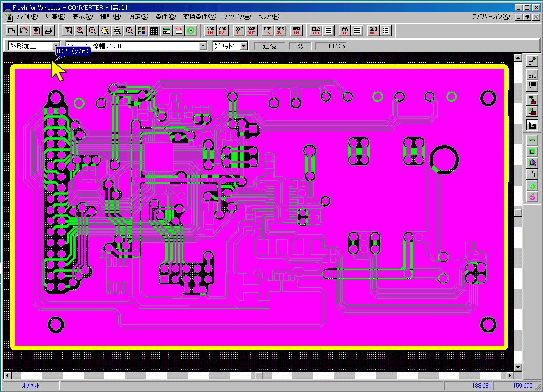Click the single-line DEL delete icon
Image resolution: width=543 pixels, height=392 pixels.
pos(532,75)
